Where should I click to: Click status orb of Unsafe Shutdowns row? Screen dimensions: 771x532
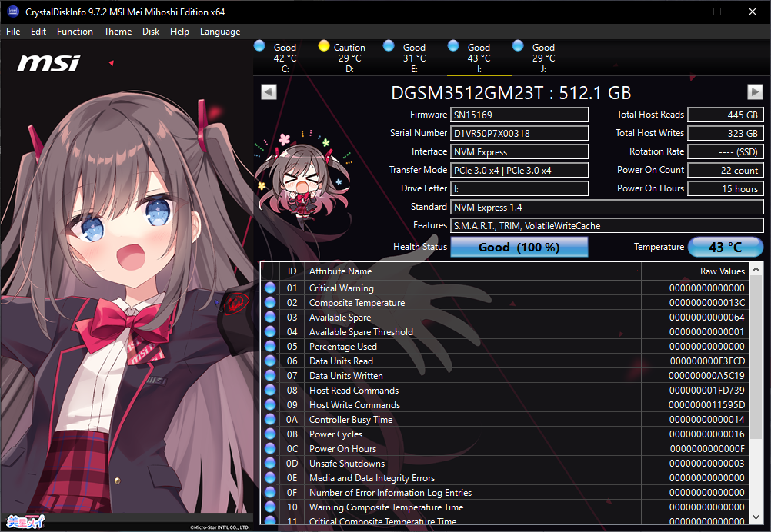click(x=270, y=464)
